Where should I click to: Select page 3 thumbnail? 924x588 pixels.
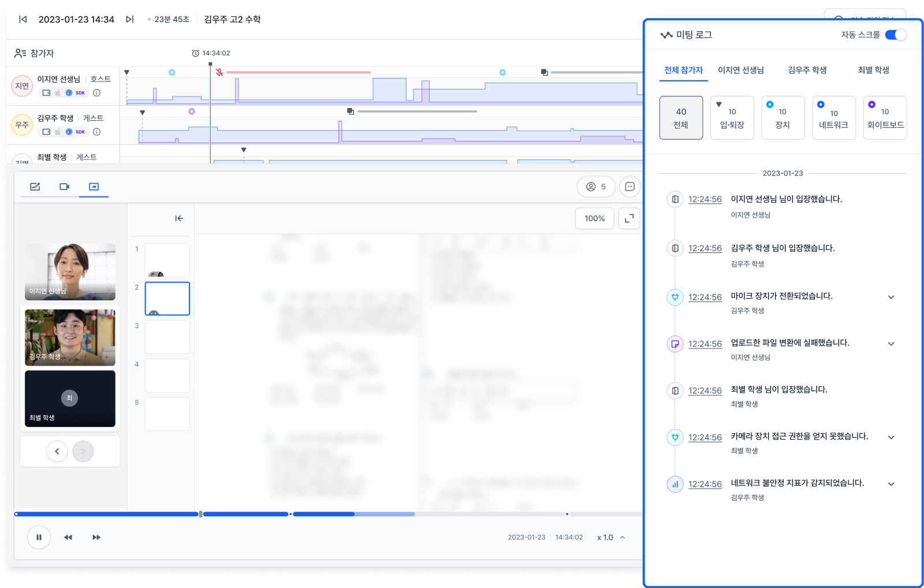pyautogui.click(x=167, y=337)
